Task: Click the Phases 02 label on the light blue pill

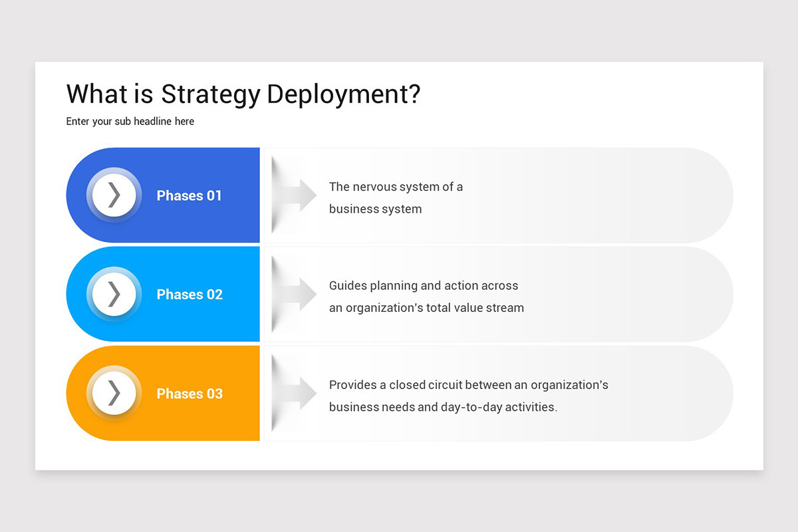Action: coord(190,295)
